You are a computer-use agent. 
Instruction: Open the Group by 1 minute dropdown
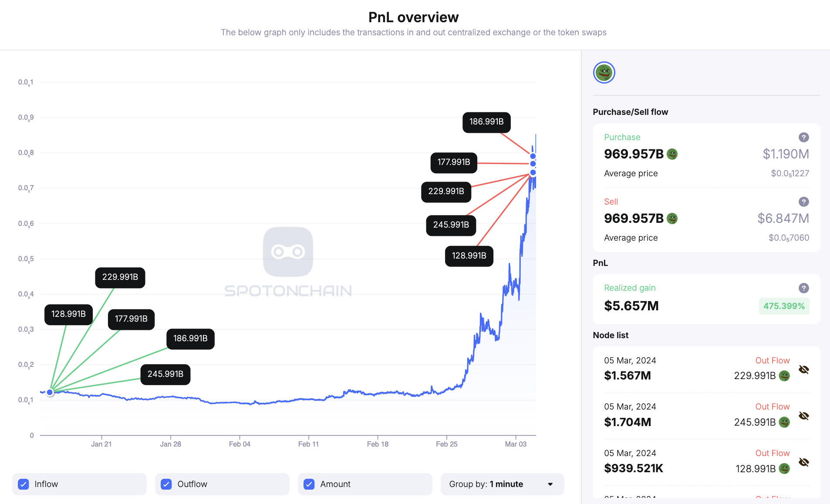pos(502,484)
